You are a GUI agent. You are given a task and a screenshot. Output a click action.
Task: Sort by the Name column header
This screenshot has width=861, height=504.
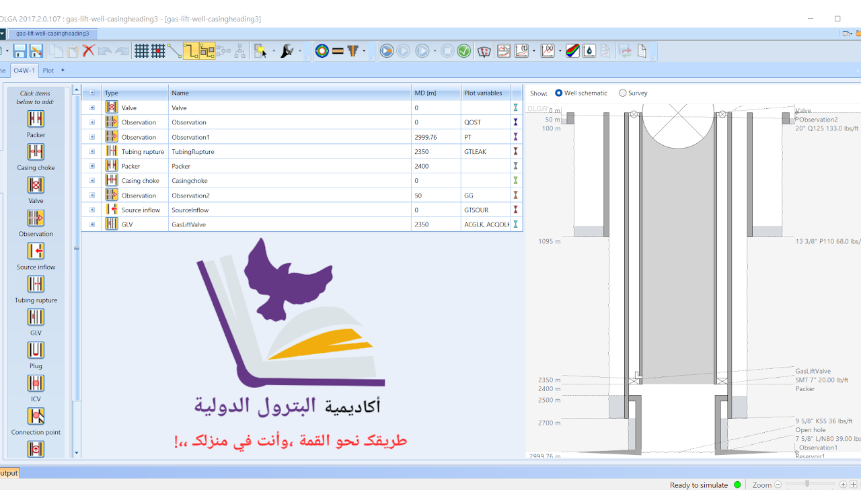coord(290,93)
